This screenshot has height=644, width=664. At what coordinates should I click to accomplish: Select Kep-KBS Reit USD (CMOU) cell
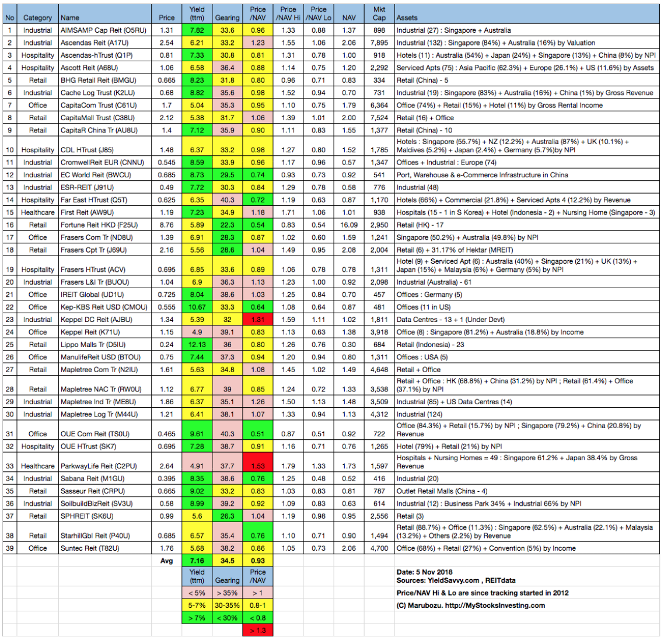click(105, 307)
